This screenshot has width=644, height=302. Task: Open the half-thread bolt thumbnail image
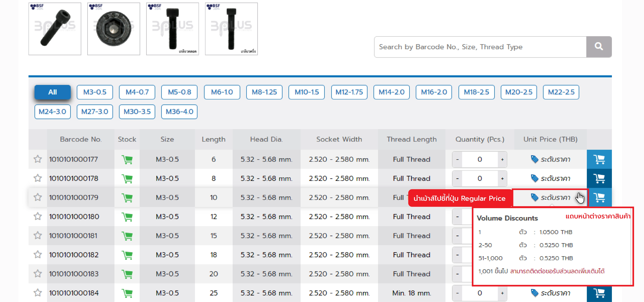click(x=231, y=29)
